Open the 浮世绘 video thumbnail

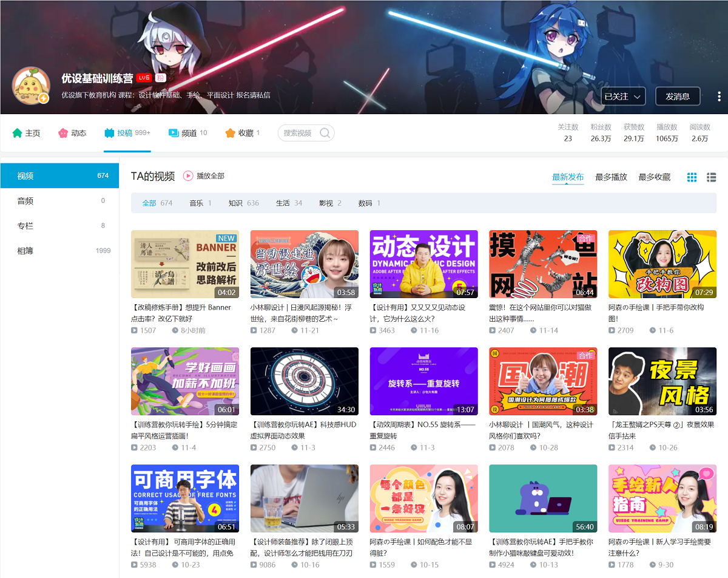tap(305, 264)
